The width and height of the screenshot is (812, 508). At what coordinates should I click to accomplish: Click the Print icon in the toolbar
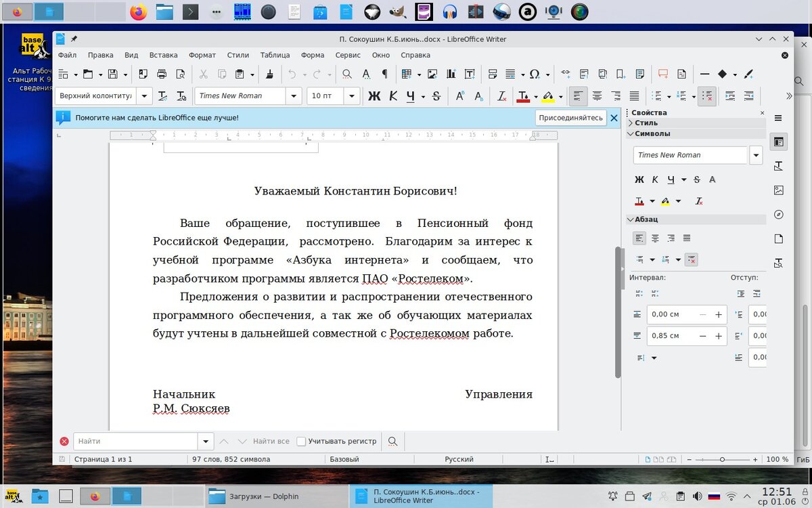(x=162, y=74)
